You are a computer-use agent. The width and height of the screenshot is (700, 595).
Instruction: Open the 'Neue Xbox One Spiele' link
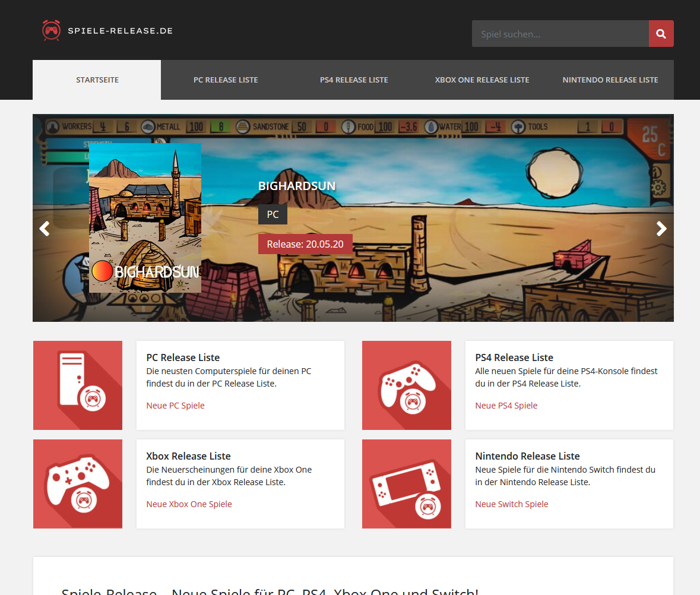[x=189, y=504]
